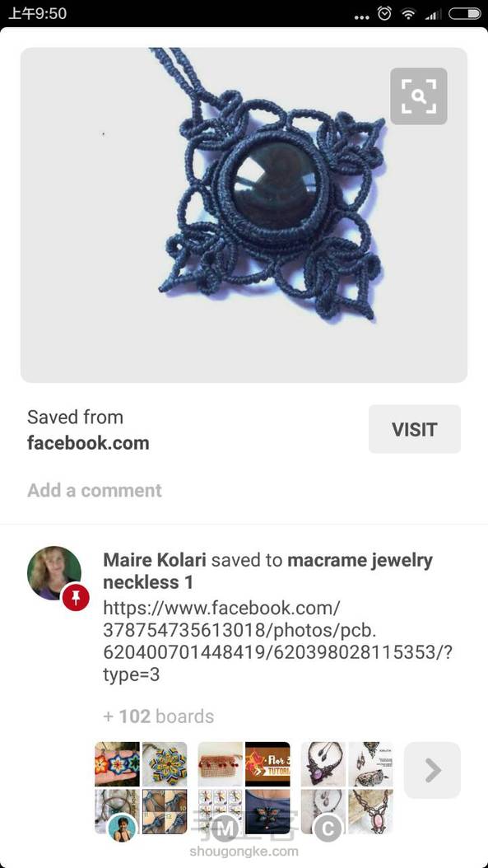Tap the C avatar on the third board

(328, 828)
